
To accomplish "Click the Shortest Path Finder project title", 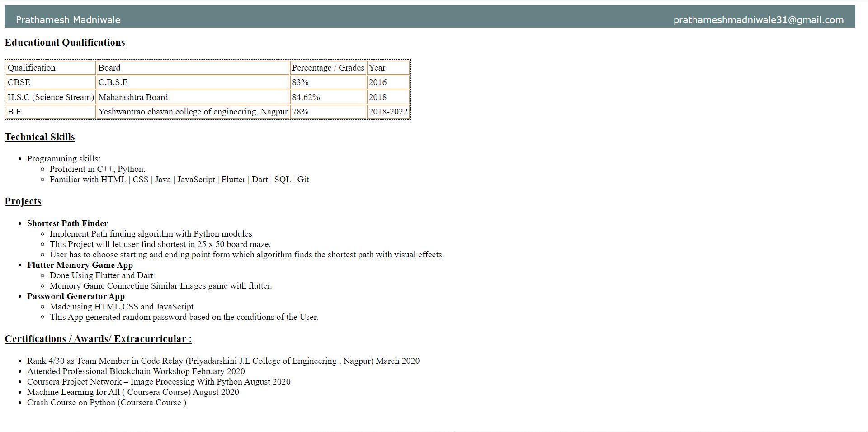I will (x=68, y=223).
